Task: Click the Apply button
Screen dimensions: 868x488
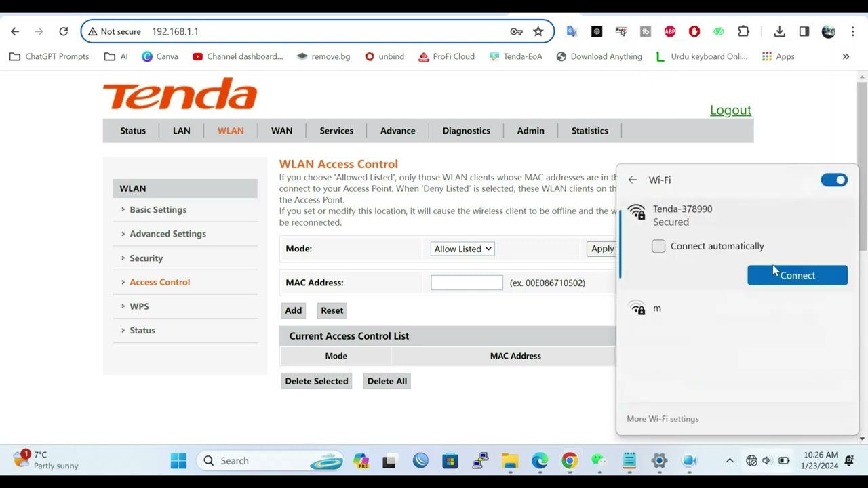Action: [x=601, y=249]
